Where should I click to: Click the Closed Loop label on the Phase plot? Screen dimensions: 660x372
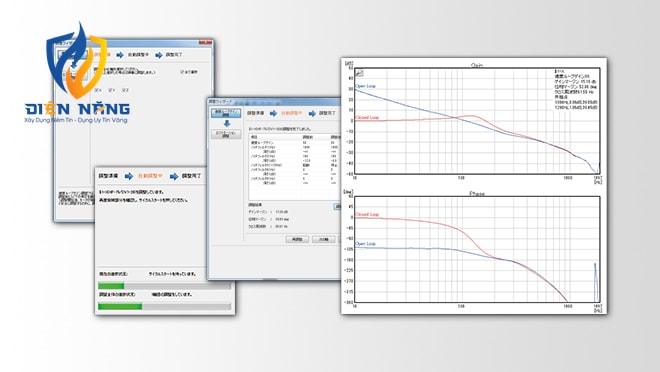pos(367,214)
